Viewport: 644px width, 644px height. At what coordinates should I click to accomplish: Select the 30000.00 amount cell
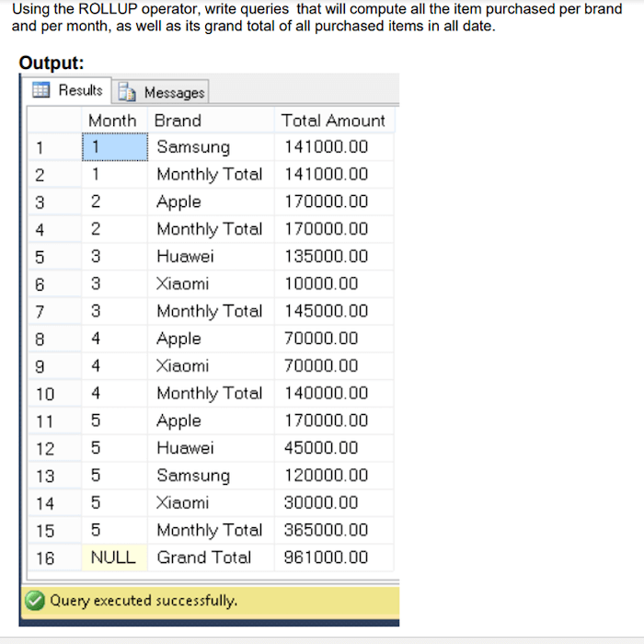(x=334, y=502)
